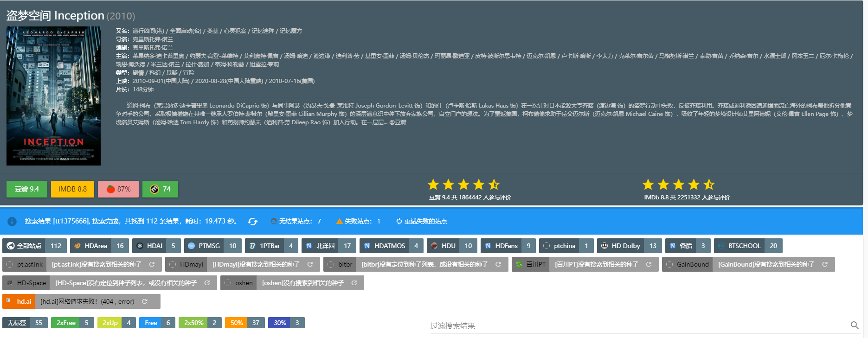Open the Metacritic 74 score badge

160,189
